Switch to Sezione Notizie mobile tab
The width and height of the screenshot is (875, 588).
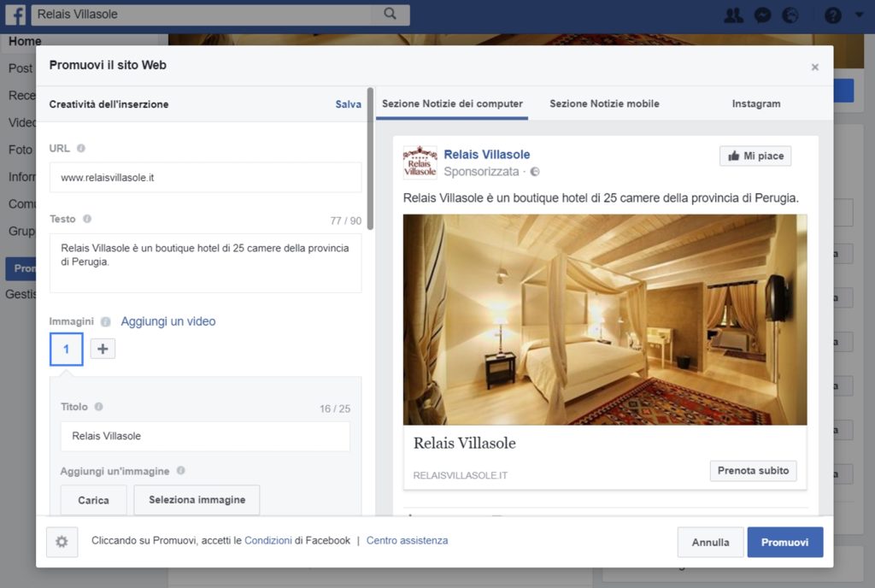click(604, 103)
